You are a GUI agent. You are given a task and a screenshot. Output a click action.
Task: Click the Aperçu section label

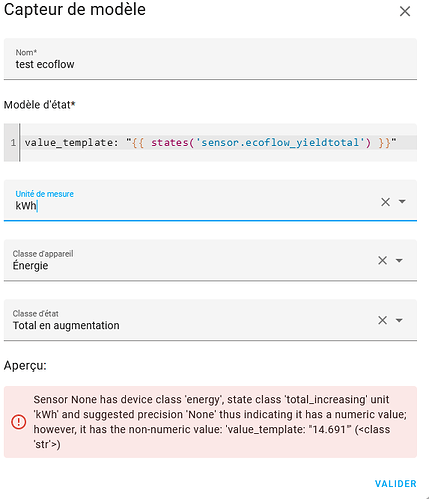(x=25, y=366)
